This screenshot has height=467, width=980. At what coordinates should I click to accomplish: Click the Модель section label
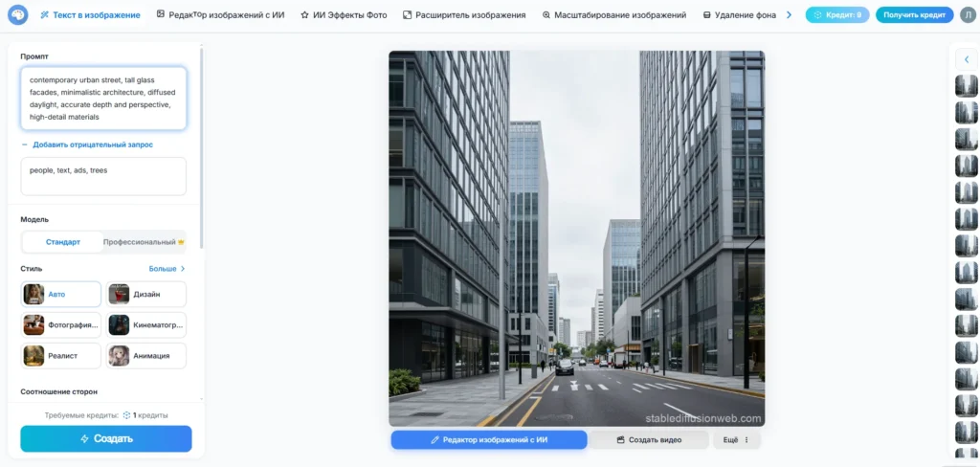(x=34, y=219)
